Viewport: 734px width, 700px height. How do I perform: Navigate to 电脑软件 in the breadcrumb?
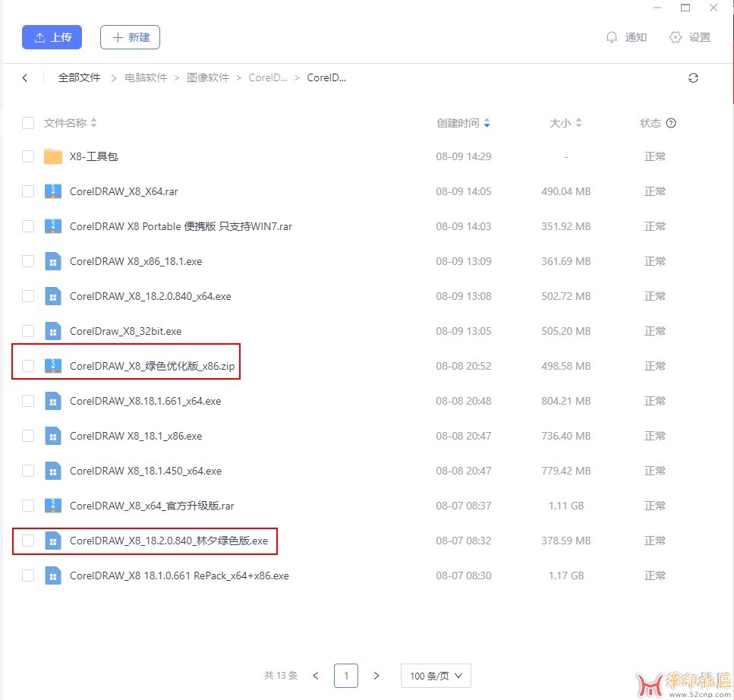(x=146, y=77)
